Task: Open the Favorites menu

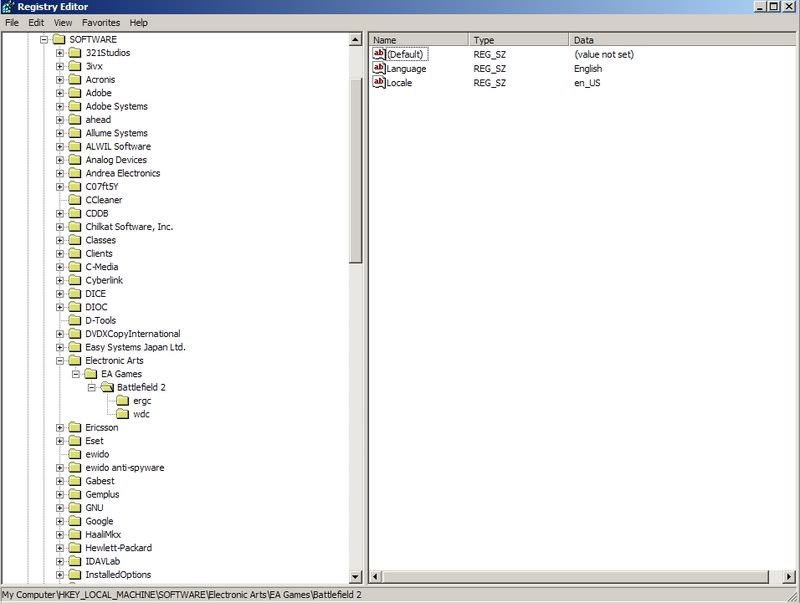Action: point(101,22)
